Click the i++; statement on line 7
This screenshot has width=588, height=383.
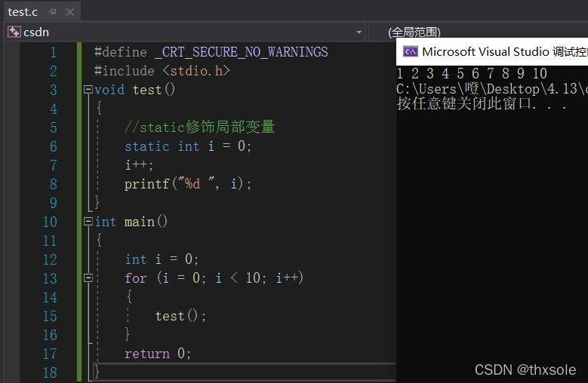[x=139, y=165]
